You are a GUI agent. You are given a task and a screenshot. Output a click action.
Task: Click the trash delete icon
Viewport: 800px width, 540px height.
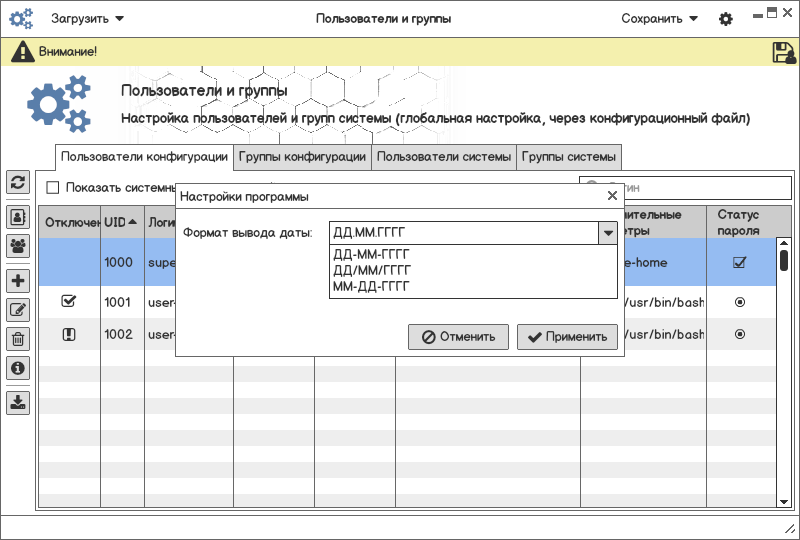[x=18, y=339]
